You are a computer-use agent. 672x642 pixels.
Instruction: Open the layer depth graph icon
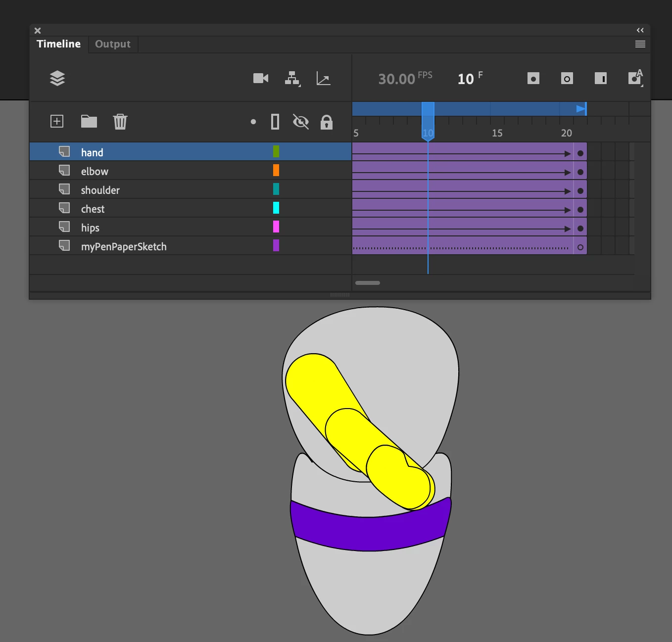pyautogui.click(x=324, y=78)
